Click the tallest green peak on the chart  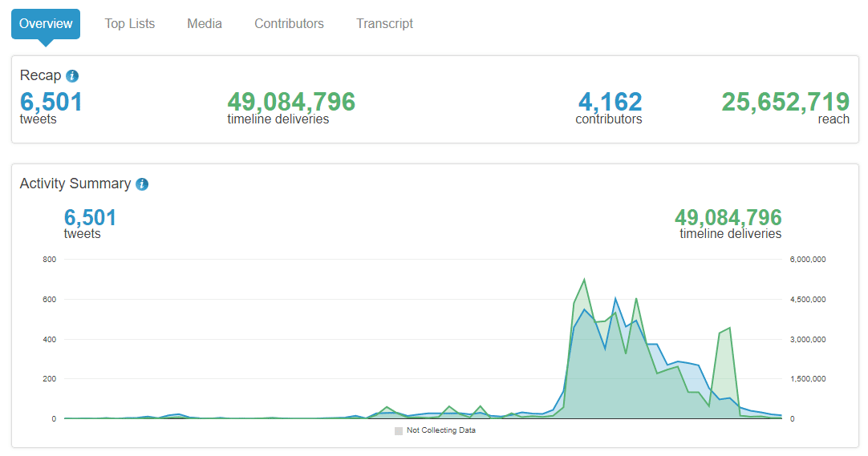pyautogui.click(x=584, y=280)
